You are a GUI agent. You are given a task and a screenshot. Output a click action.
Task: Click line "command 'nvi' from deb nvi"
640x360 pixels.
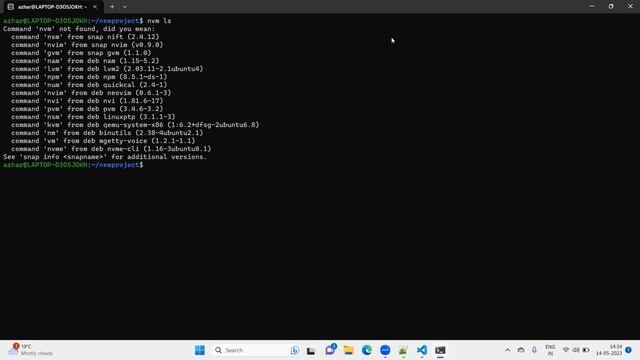coord(87,101)
